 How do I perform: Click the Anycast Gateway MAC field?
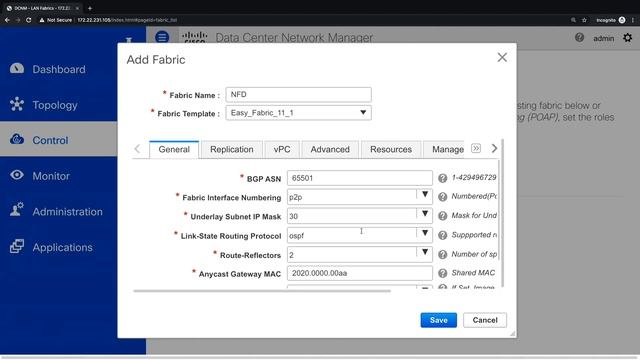coord(360,273)
